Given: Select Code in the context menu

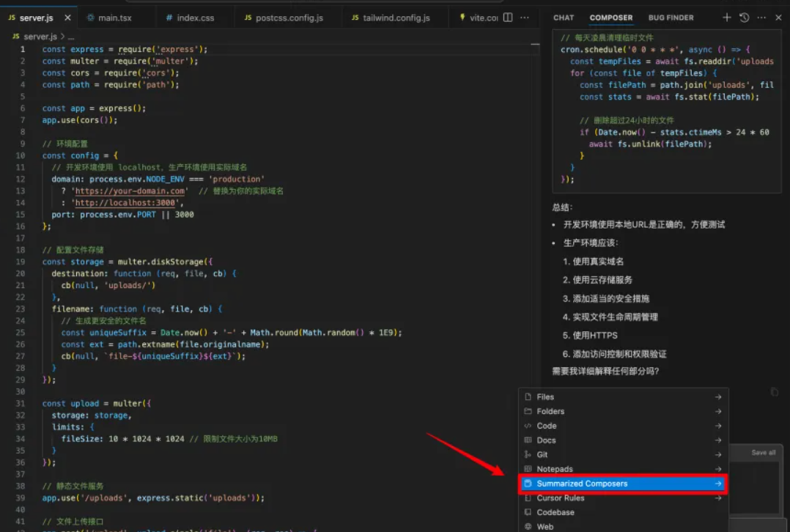Looking at the screenshot, I should click(623, 426).
